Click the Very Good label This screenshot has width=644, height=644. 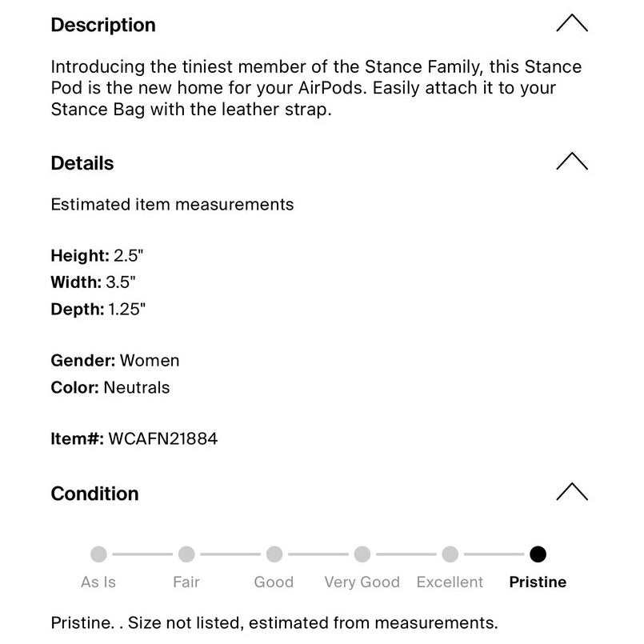[362, 582]
